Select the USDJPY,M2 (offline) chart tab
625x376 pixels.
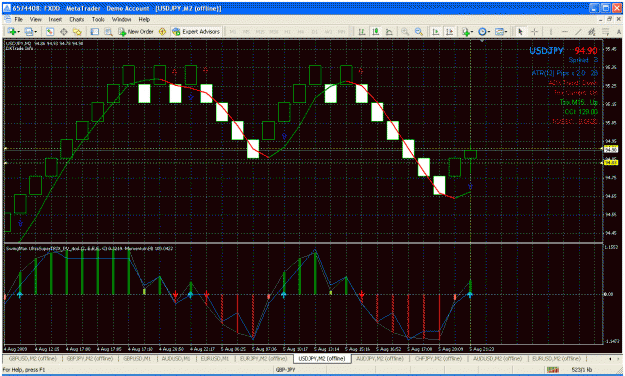322,358
